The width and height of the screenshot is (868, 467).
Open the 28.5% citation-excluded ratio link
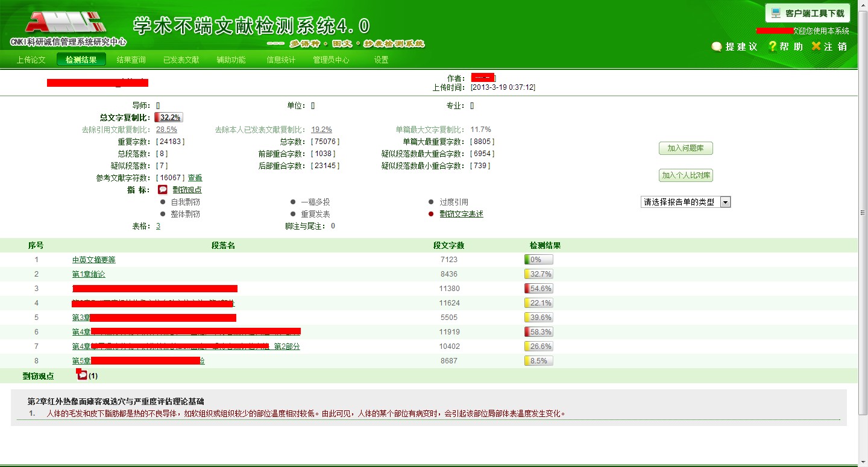click(166, 130)
